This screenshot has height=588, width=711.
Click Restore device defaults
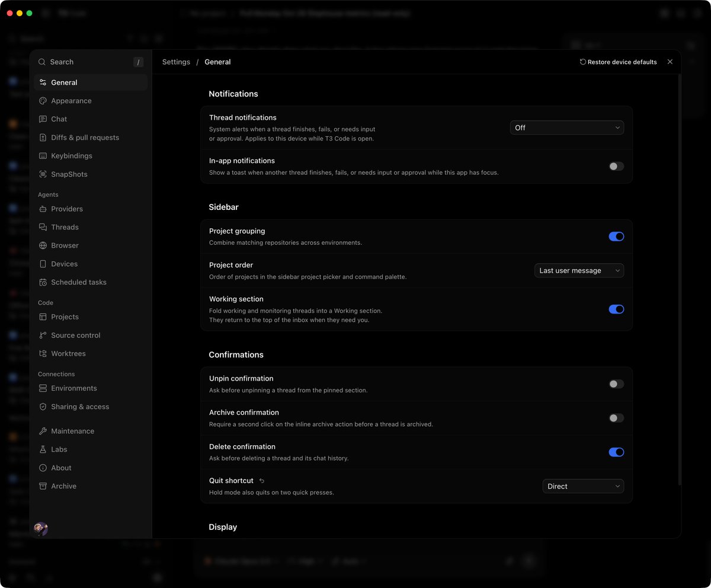(x=618, y=62)
